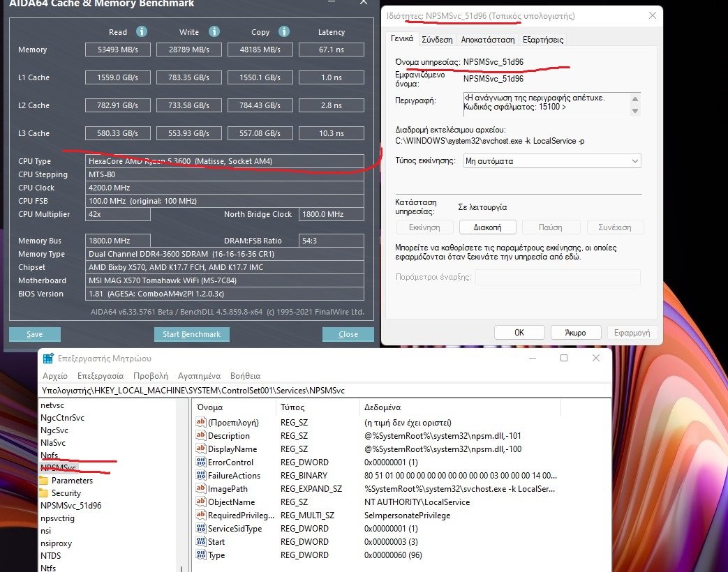This screenshot has width=728, height=572.
Task: Click the registry path address bar
Action: [x=325, y=390]
